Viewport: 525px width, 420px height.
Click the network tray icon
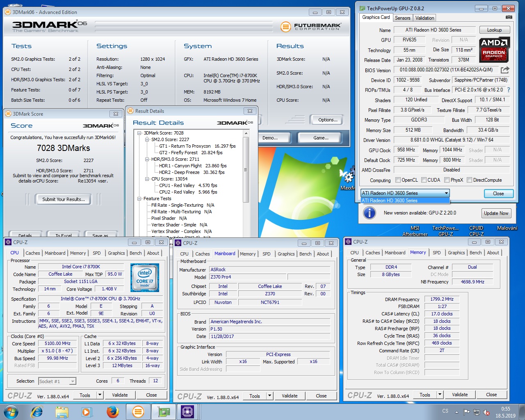[477, 412]
